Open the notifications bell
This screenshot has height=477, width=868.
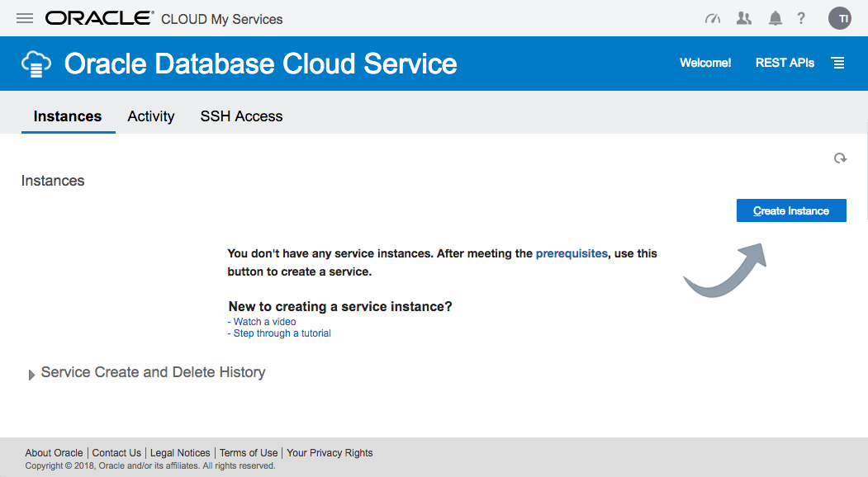[775, 19]
